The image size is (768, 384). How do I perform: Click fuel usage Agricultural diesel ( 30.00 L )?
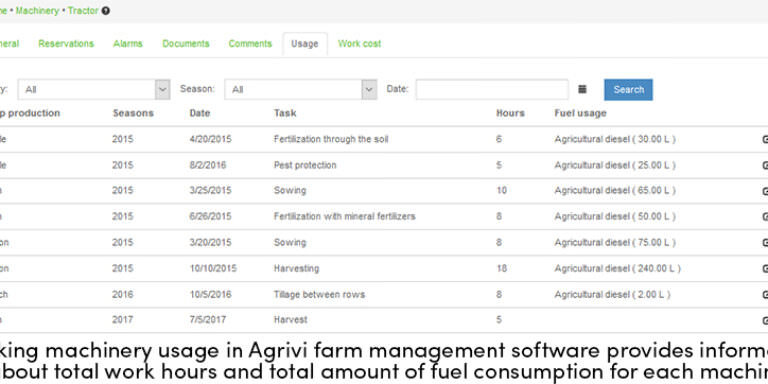(615, 139)
